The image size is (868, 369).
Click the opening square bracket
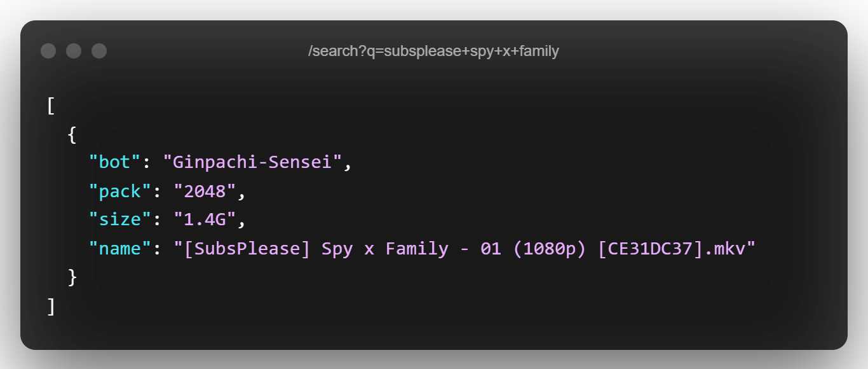(51, 105)
